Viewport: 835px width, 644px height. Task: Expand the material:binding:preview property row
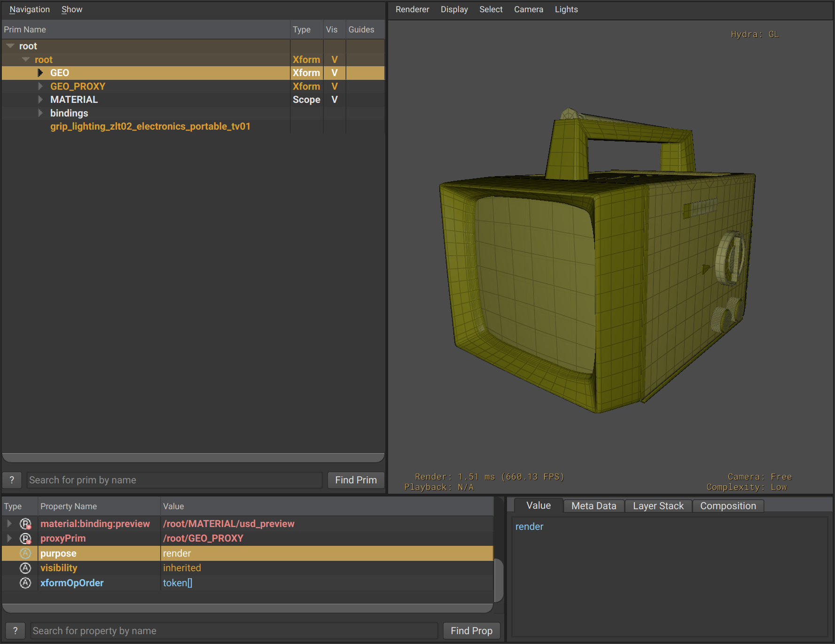pyautogui.click(x=9, y=524)
